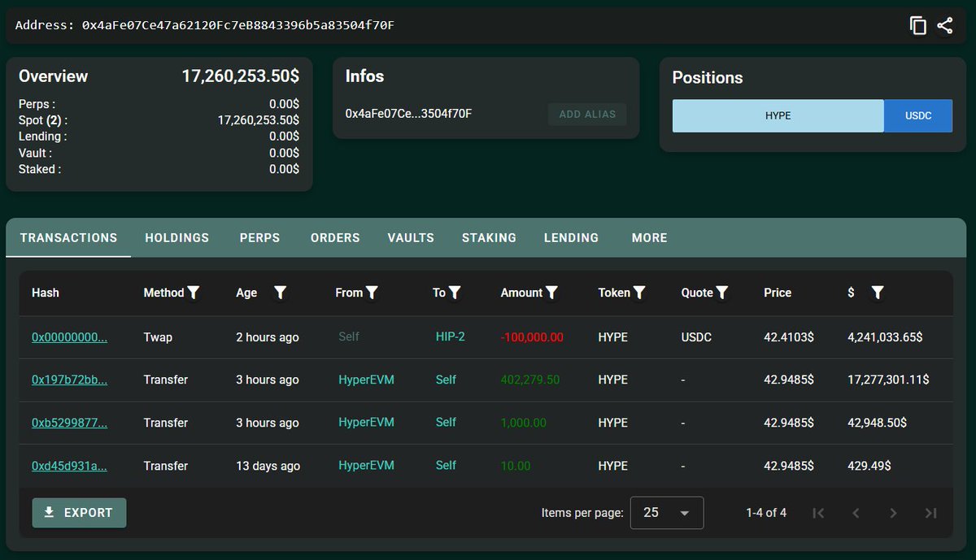
Task: Open transaction hash 0xd45d931a...
Action: (x=69, y=466)
